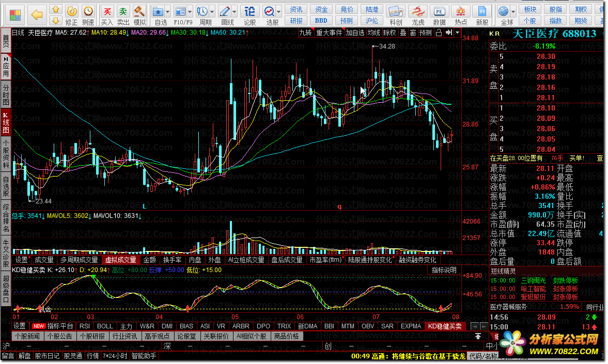Viewport: 608px width, 364px height.
Task: Toggle 重大事件 major events markers
Action: coord(329,33)
